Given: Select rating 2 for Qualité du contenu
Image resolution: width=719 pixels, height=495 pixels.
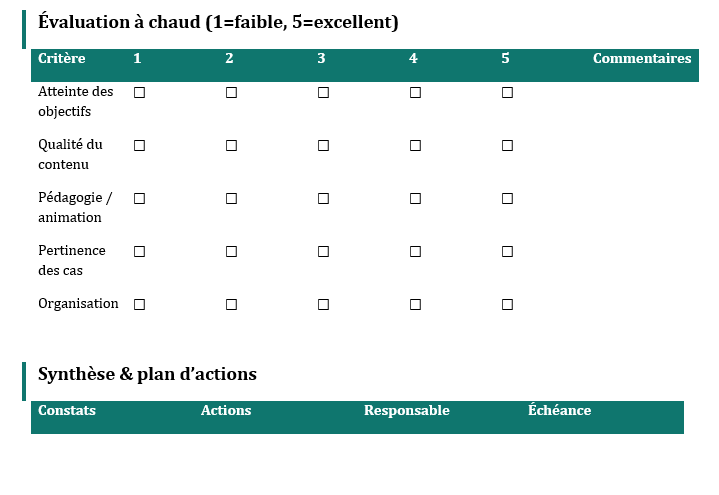Looking at the screenshot, I should tap(231, 145).
